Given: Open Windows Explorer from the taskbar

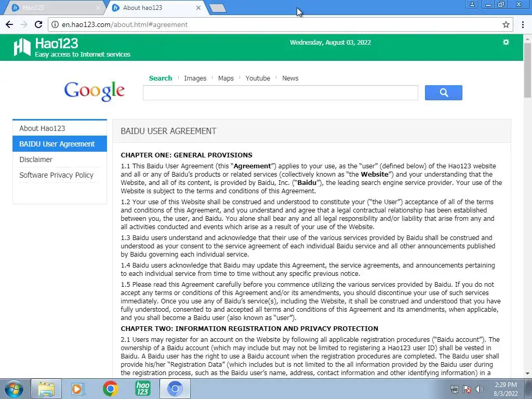Looking at the screenshot, I should 46,389.
